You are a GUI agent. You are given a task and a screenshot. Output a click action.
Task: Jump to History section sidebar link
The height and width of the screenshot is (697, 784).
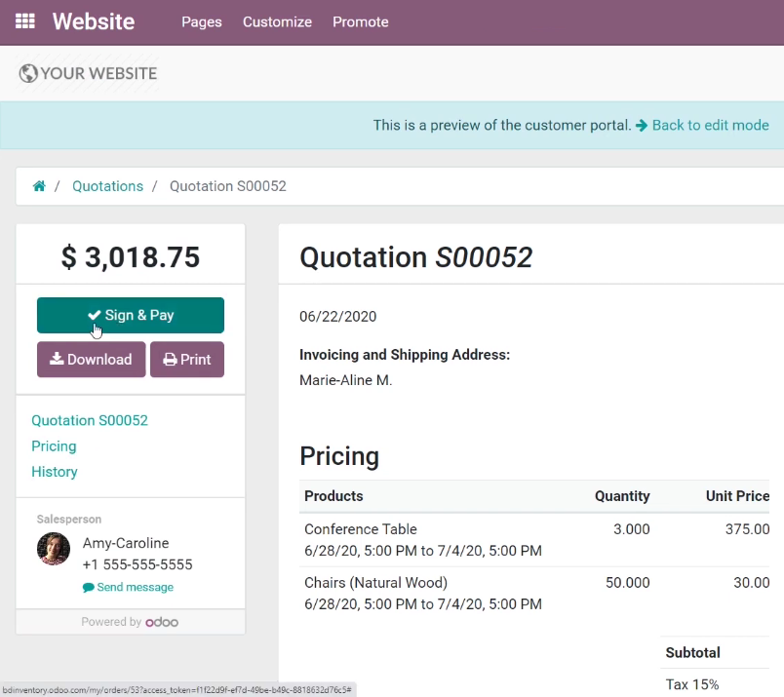[x=55, y=472]
